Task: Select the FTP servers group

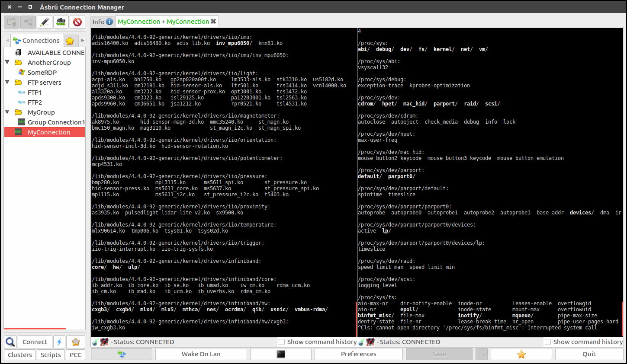Action: [x=45, y=82]
